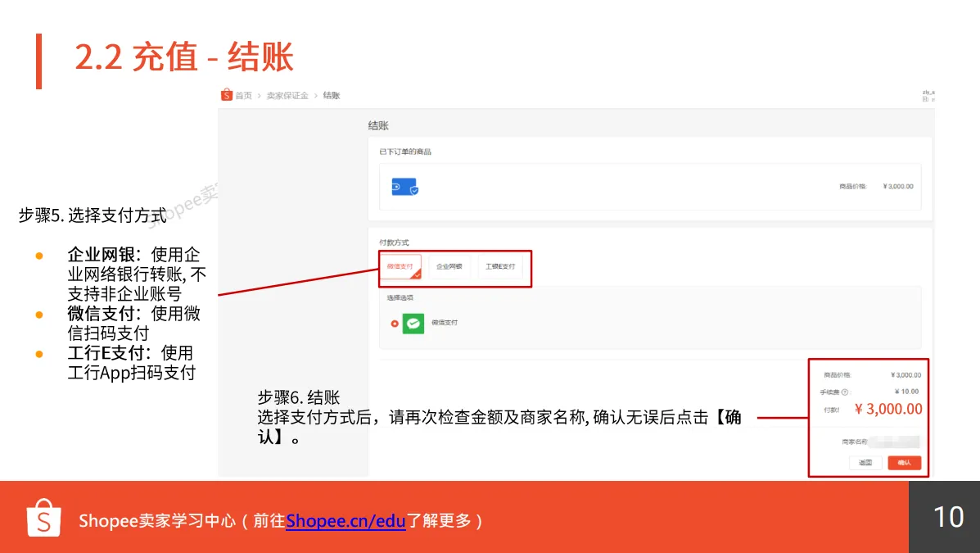Expand the 付款方式 section
Screen dimensions: 980x553
395,242
